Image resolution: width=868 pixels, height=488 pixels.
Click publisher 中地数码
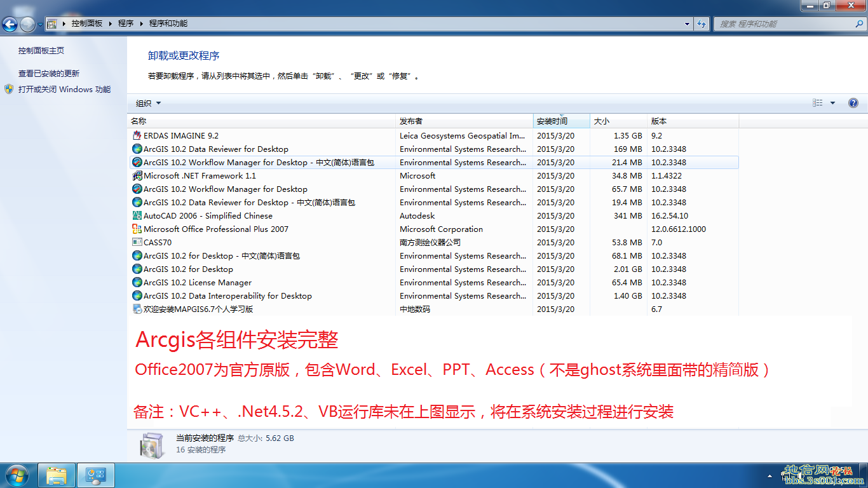(x=415, y=309)
